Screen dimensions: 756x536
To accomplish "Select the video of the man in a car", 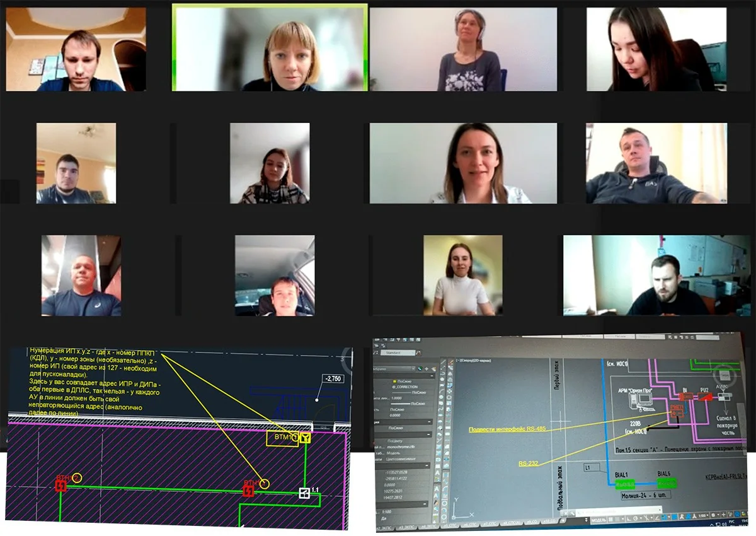I will [x=274, y=276].
